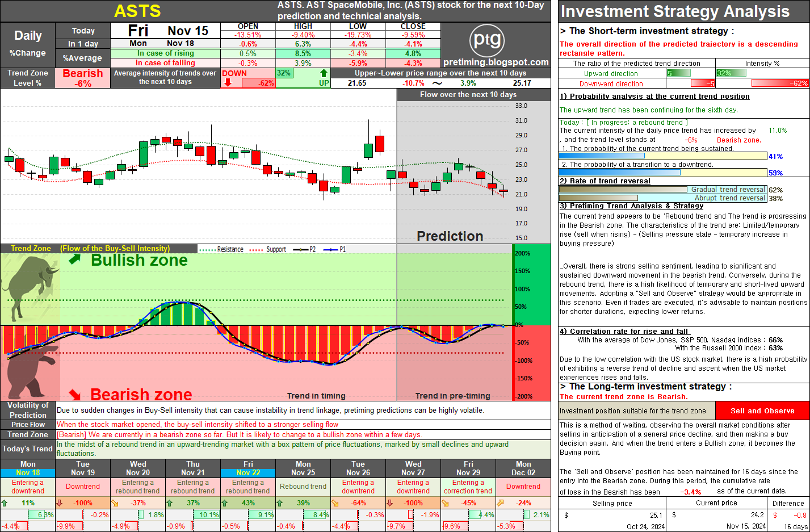Click the Price Flow row label

[x=28, y=425]
